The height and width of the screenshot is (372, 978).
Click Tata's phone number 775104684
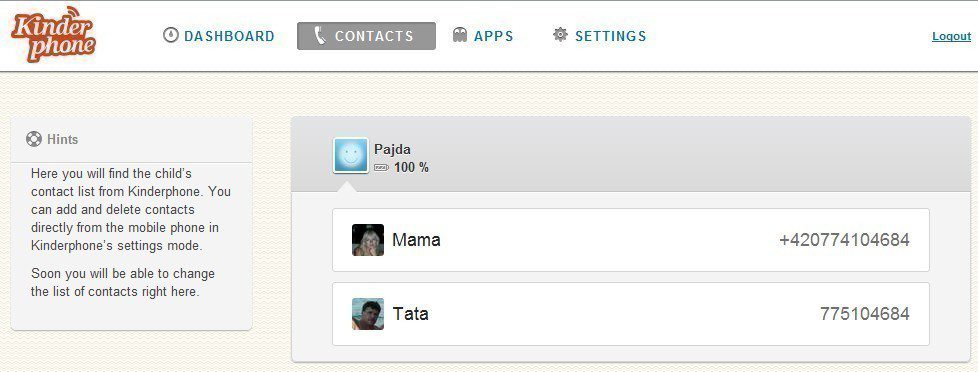(864, 313)
